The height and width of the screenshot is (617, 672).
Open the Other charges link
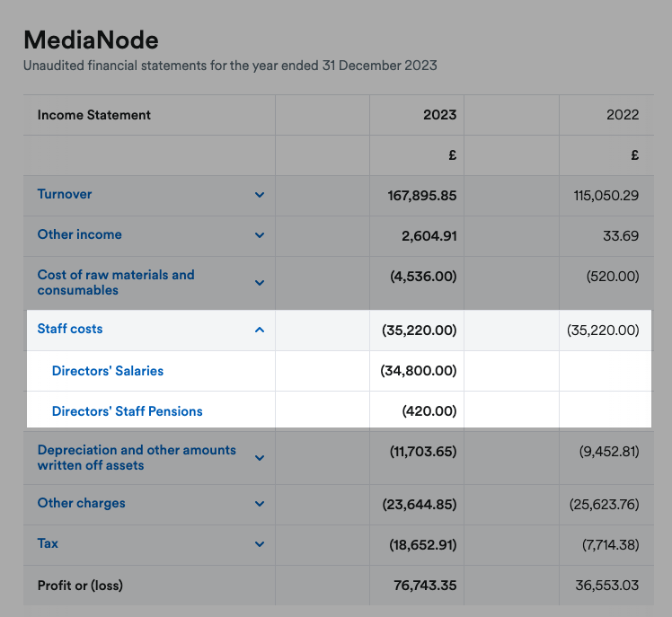(81, 503)
